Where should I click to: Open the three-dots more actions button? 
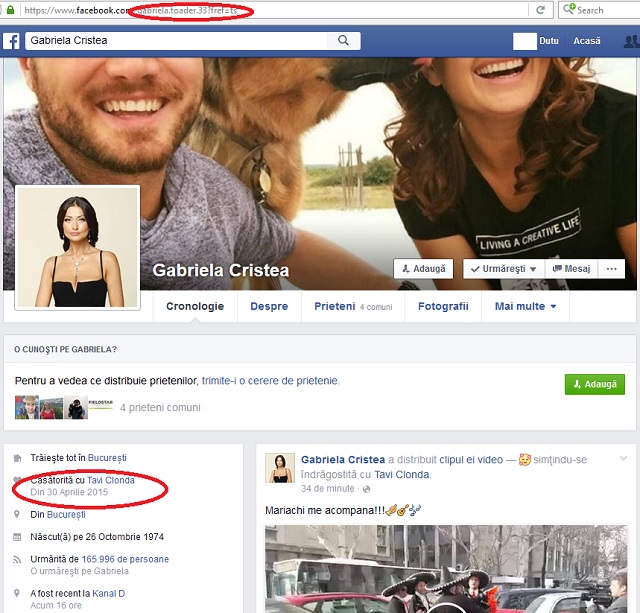point(612,269)
